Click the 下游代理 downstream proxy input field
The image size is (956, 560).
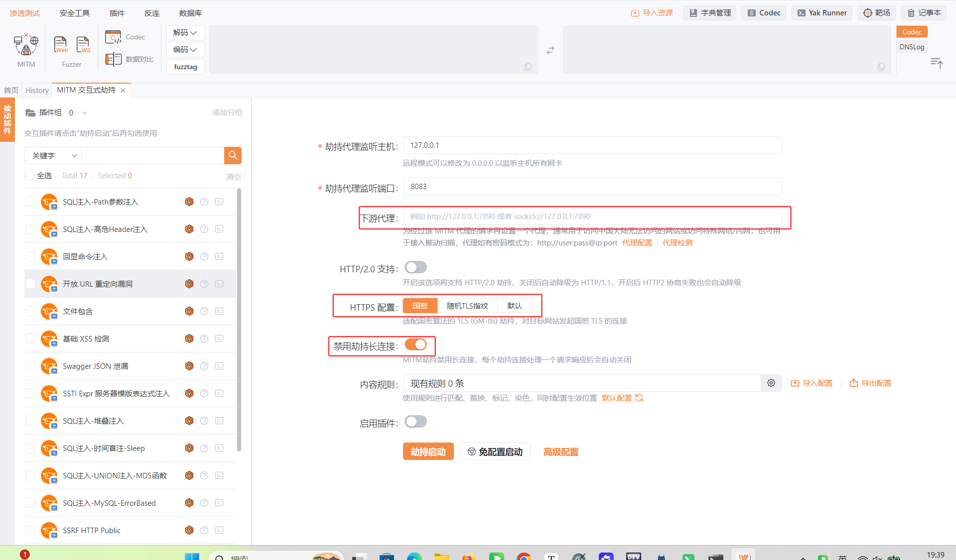click(x=592, y=217)
